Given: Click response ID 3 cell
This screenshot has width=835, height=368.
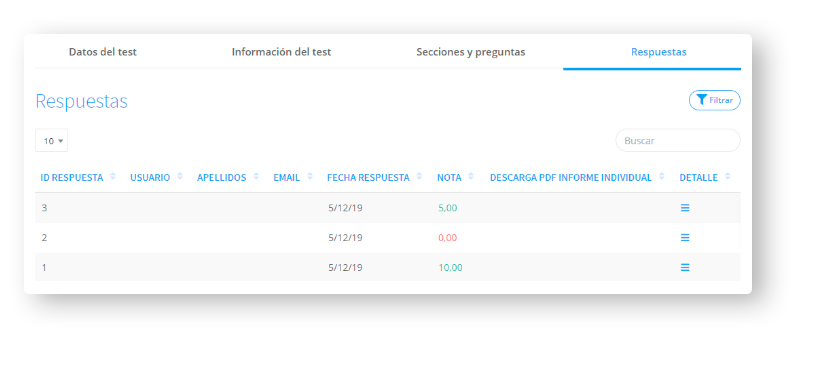Looking at the screenshot, I should coord(44,208).
